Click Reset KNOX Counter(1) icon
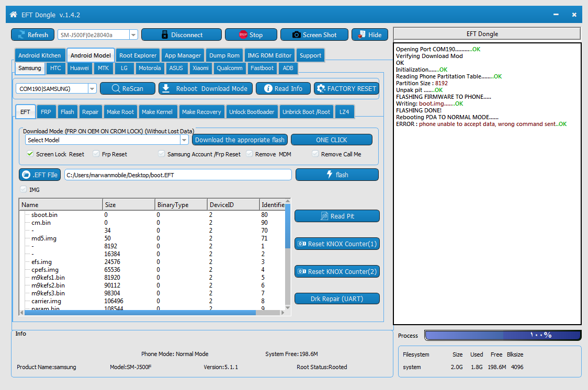Viewport: 588px width, 390px height. click(x=302, y=244)
